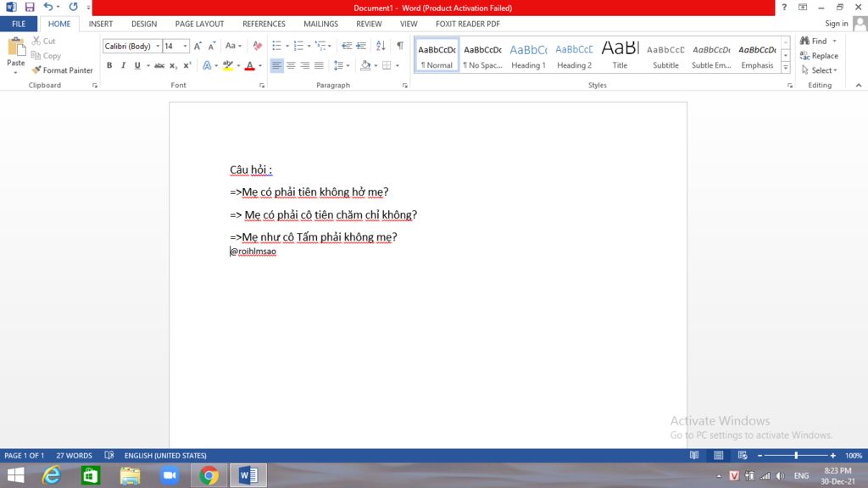Open the Change Case menu
Image resolution: width=868 pixels, height=488 pixels.
tap(233, 46)
